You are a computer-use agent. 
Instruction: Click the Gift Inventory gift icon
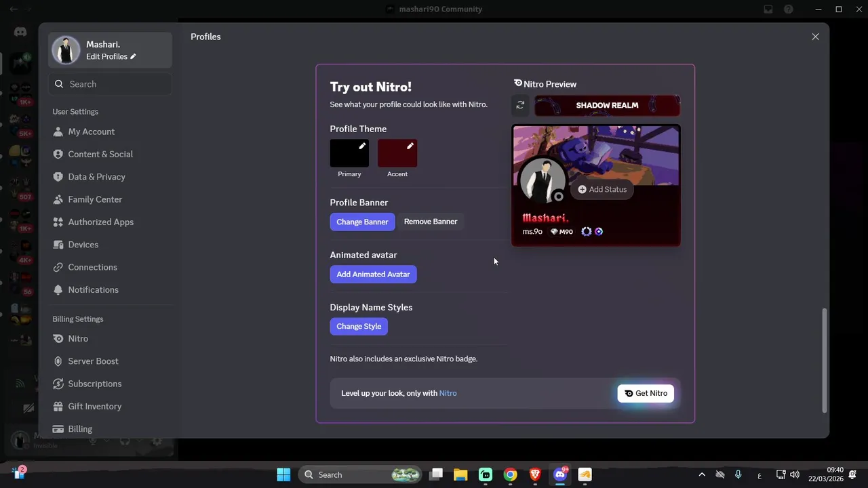[x=58, y=406]
